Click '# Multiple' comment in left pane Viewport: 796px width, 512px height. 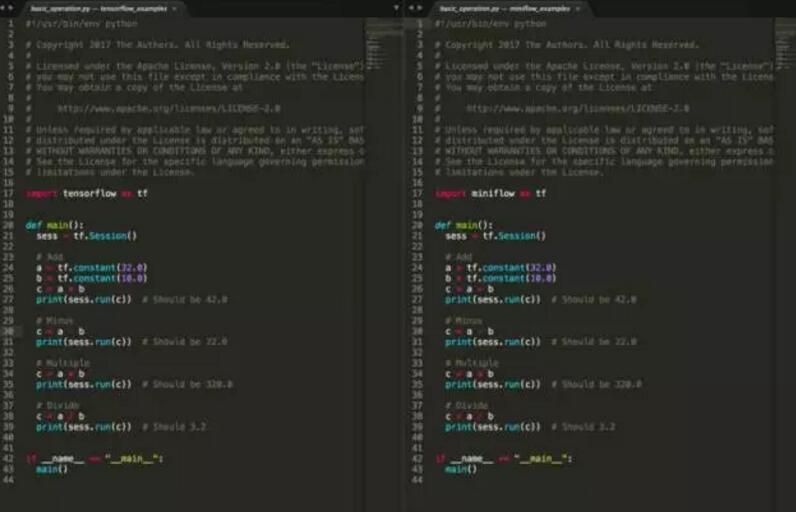coord(63,363)
